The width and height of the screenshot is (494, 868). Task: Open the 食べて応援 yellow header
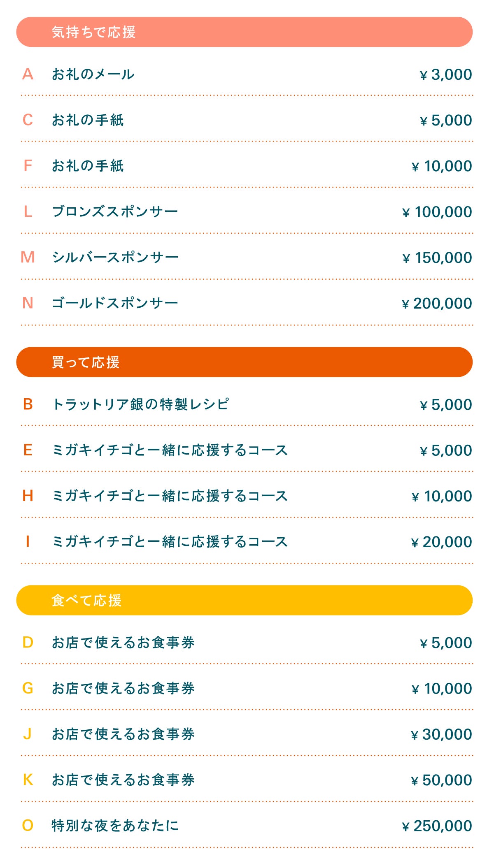coord(244,600)
